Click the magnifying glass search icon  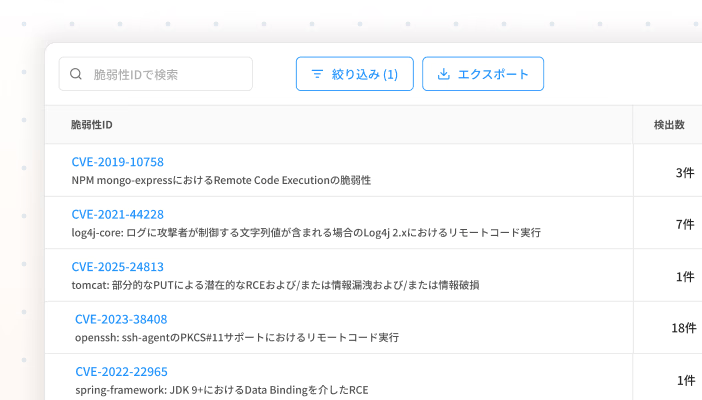point(76,74)
